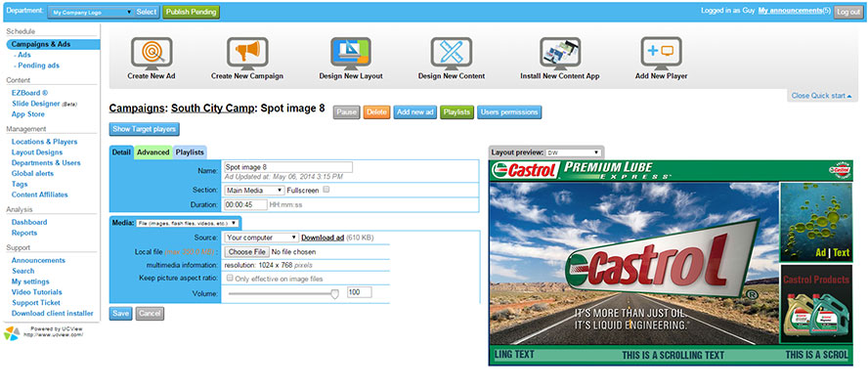868x391 pixels.
Task: Click the Design New Layout monitor icon
Action: (x=350, y=53)
